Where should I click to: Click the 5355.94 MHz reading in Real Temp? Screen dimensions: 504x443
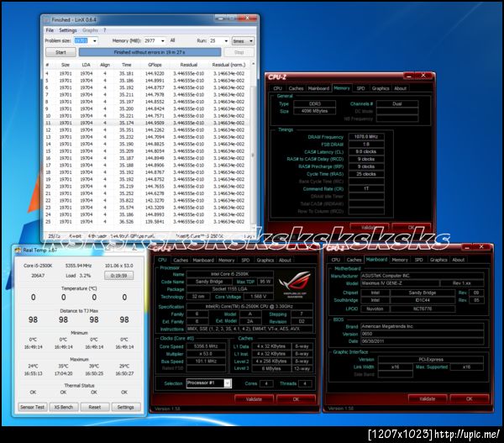click(78, 266)
